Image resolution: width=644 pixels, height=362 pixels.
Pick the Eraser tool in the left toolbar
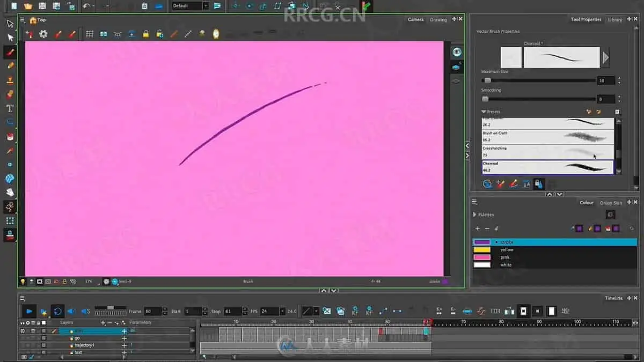pyautogui.click(x=10, y=94)
